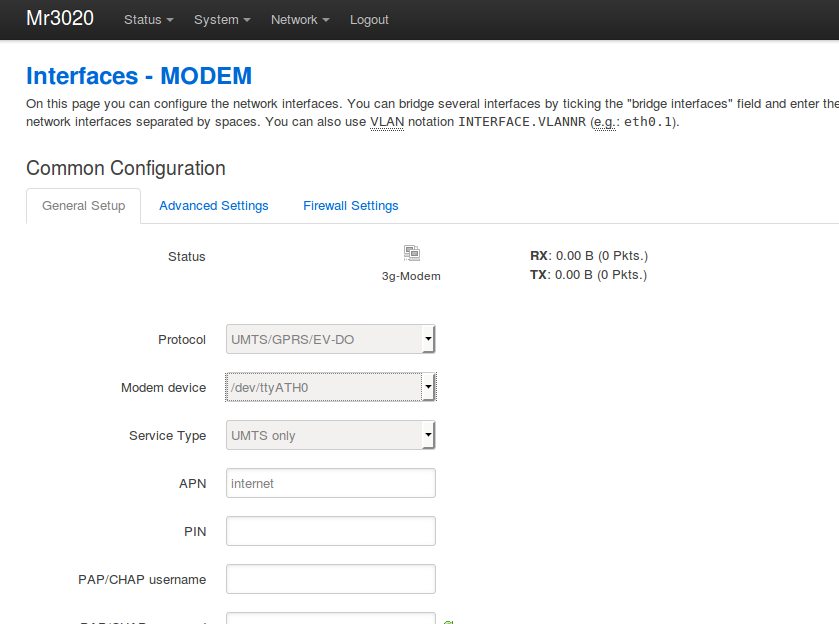Click the Protocol dropdown arrow
The image size is (839, 624).
(429, 339)
